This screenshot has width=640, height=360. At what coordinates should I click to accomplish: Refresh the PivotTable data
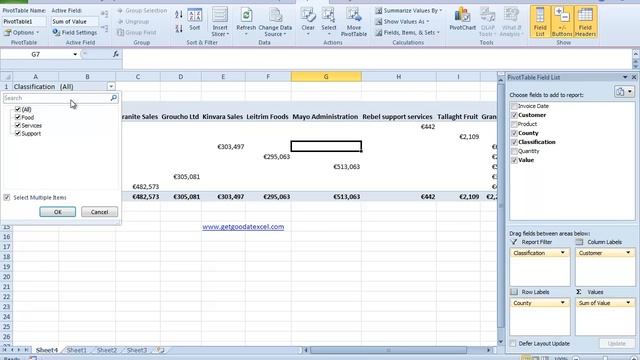(246, 22)
